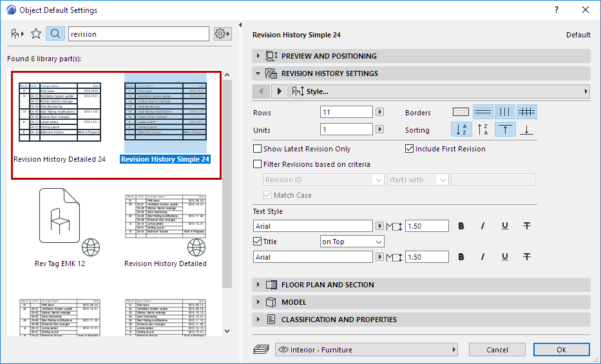Open the Title position 'on Top' dropdown

point(352,242)
